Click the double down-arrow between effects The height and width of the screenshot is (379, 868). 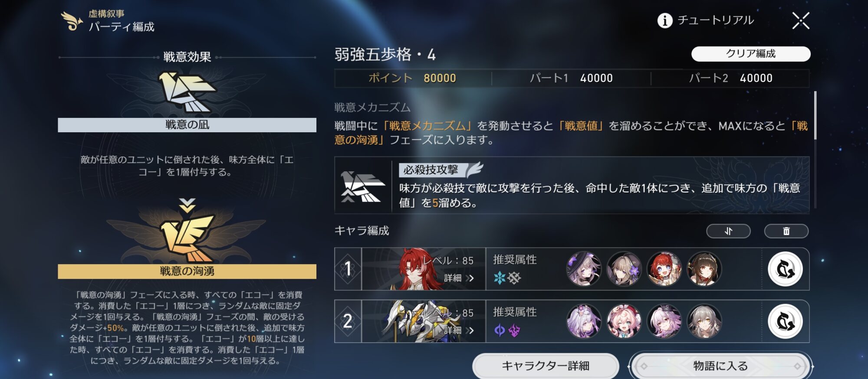pyautogui.click(x=187, y=205)
